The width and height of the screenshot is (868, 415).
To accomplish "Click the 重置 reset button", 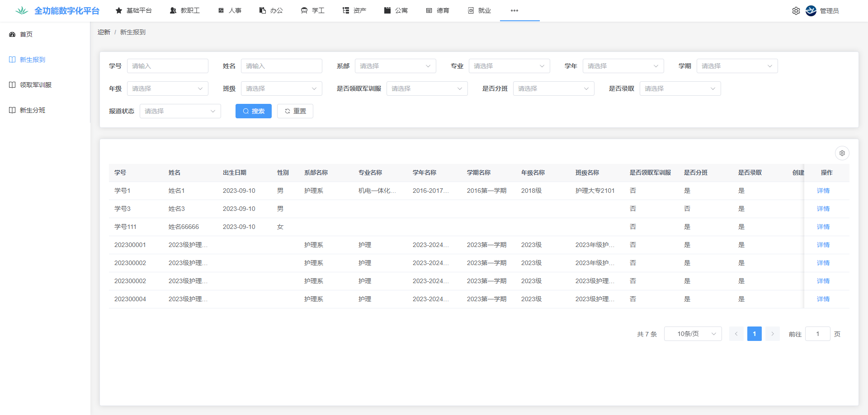I will coord(295,111).
